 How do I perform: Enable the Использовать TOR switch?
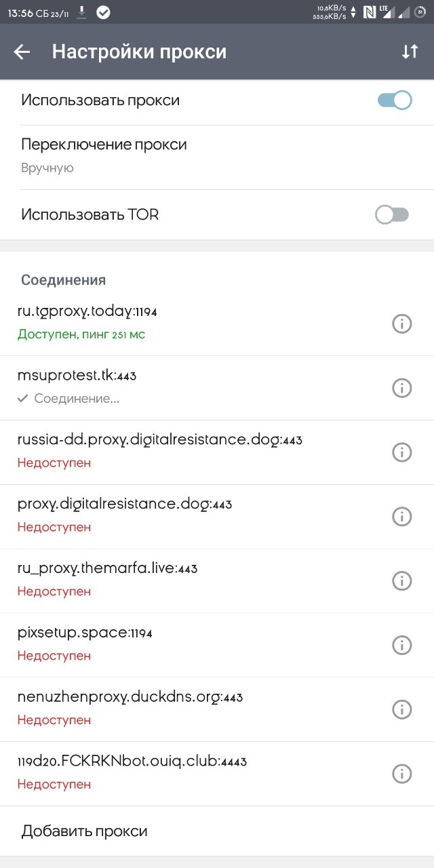point(393,215)
